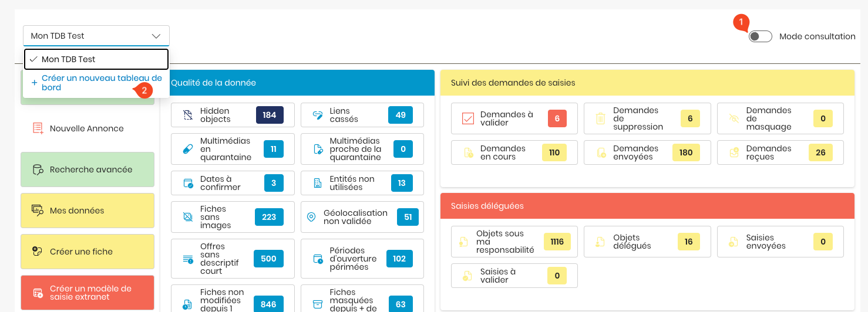Open Créer un modèle de saisie extranet

[88, 293]
